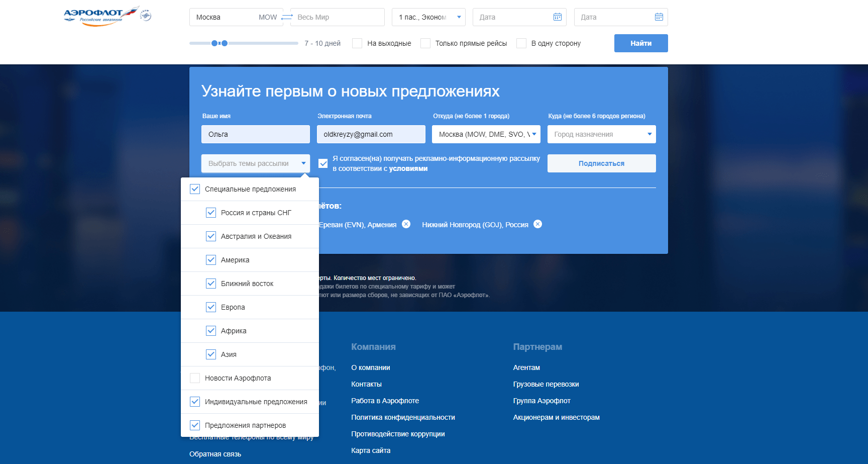
Task: Open Акционерам и инвесторам link
Action: coord(557,417)
